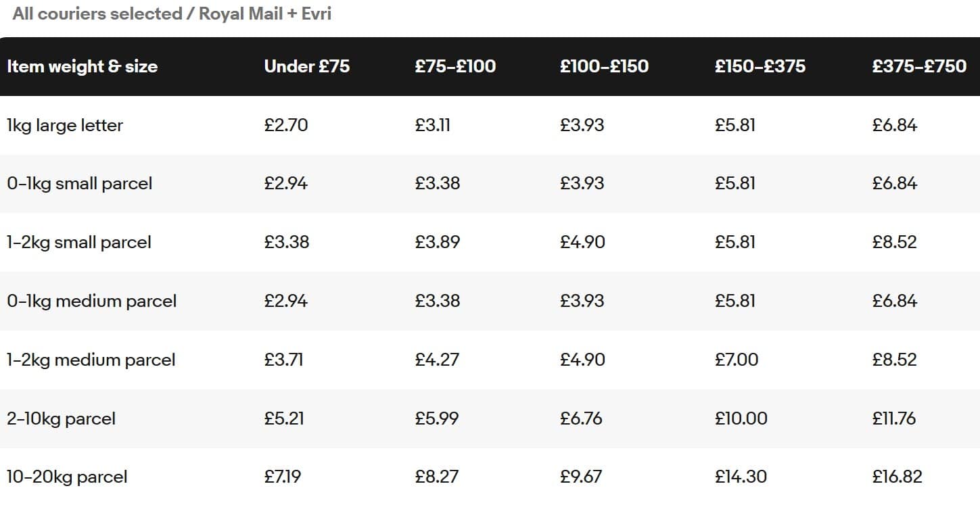Click the '£100–£150' column header
The width and height of the screenshot is (980, 505).
pyautogui.click(x=604, y=66)
